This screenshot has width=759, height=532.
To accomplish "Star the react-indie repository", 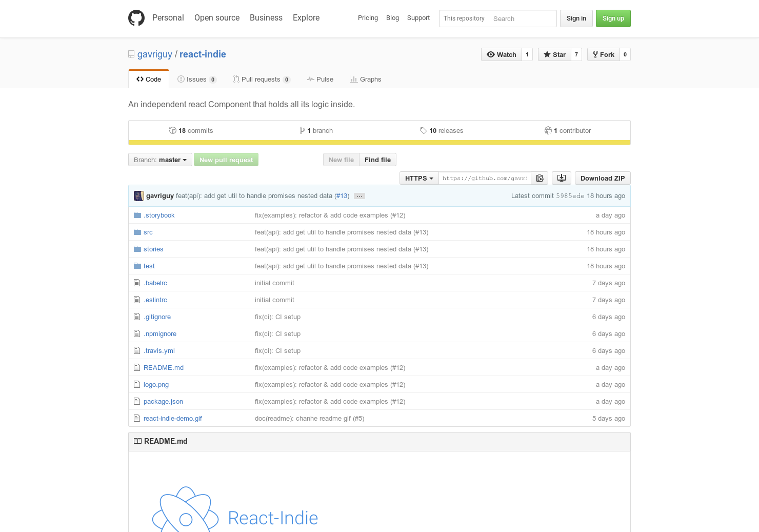I will pos(554,54).
